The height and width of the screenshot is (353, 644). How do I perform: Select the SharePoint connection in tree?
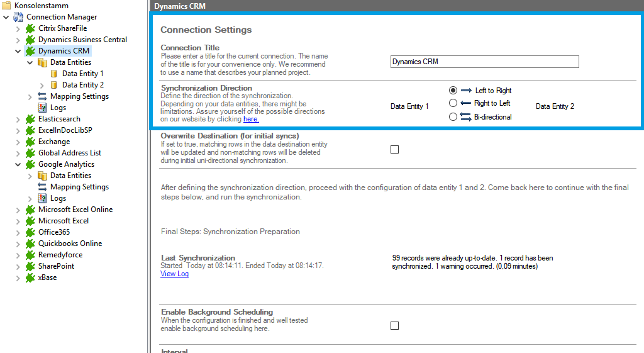[56, 266]
